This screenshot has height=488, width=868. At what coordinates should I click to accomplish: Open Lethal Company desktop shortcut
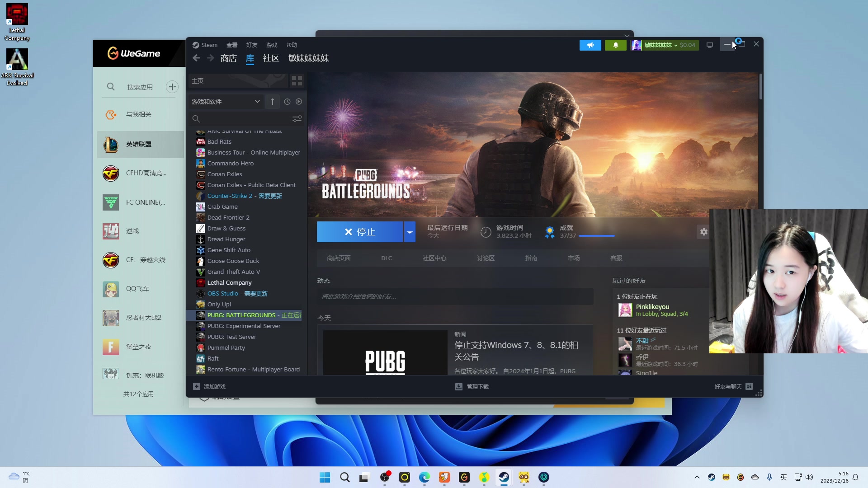17,22
